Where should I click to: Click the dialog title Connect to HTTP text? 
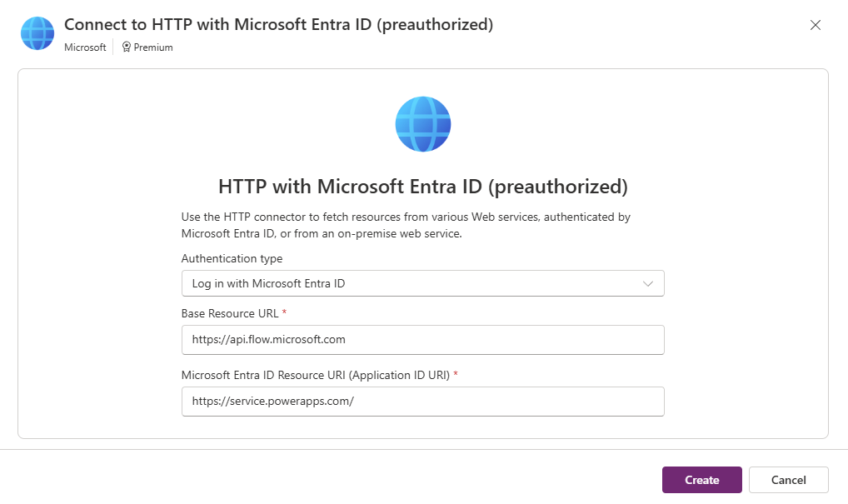coord(278,25)
